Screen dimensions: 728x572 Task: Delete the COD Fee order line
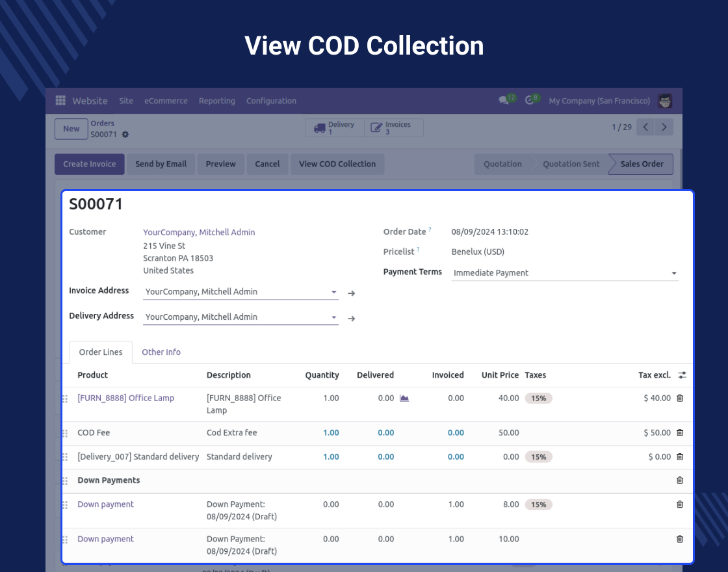coord(680,432)
